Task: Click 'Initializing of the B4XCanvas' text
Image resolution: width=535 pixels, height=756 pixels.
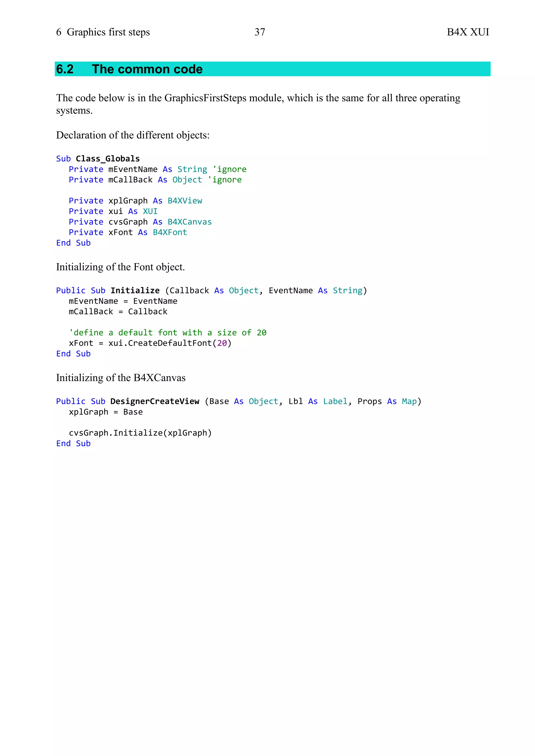Action: point(121,378)
